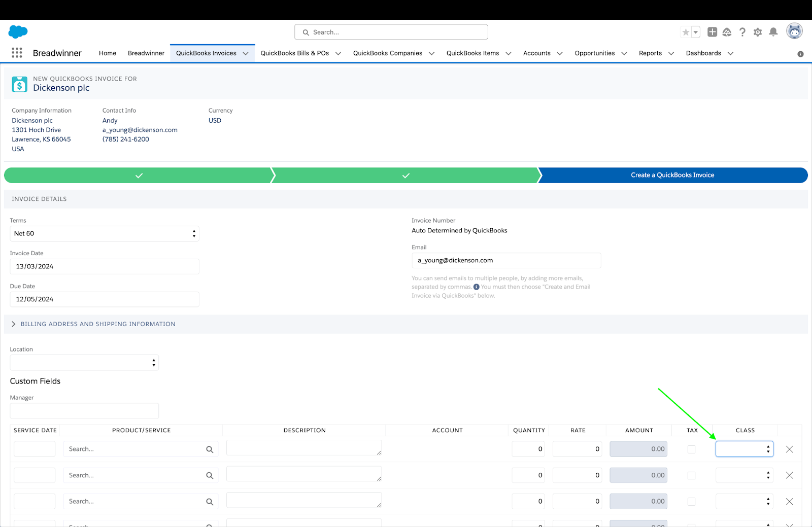Screen dimensions: 812x527
Task: Open QuickBooks Bills & POs dropdown chevron
Action: point(338,53)
